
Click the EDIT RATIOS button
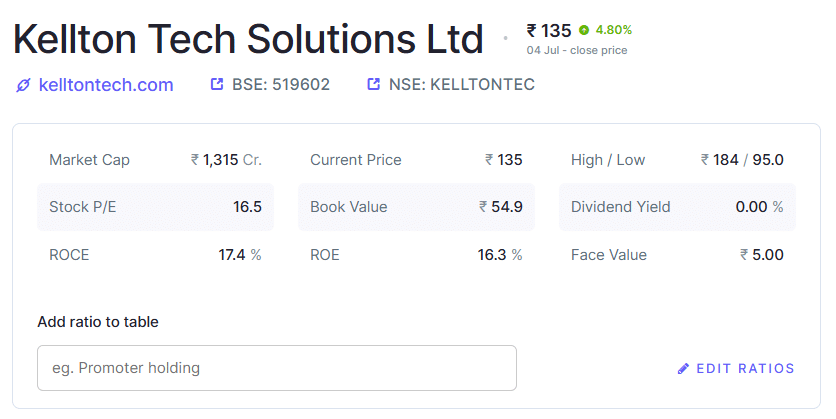[736, 368]
